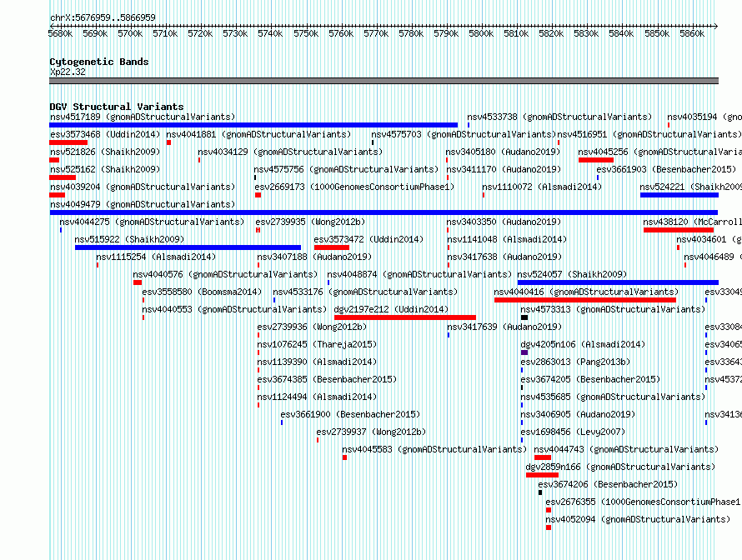Select nsv4045583 gnomAD variant label
Image resolution: width=742 pixels, height=560 pixels.
coord(434,449)
